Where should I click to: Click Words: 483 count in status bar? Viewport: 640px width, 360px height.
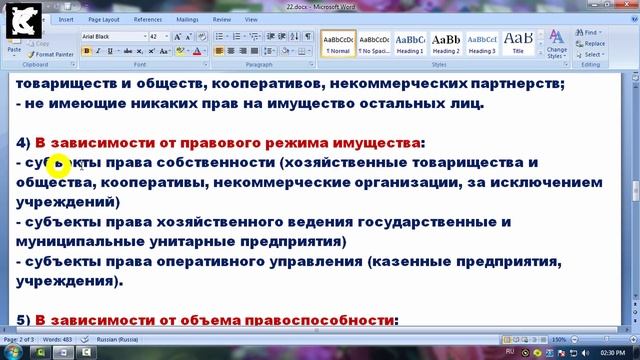click(57, 340)
